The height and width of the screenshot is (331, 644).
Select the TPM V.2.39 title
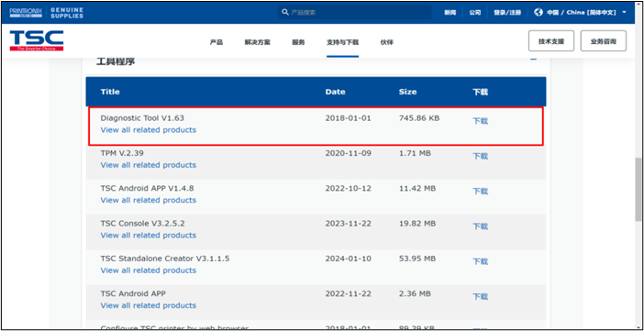coord(122,153)
